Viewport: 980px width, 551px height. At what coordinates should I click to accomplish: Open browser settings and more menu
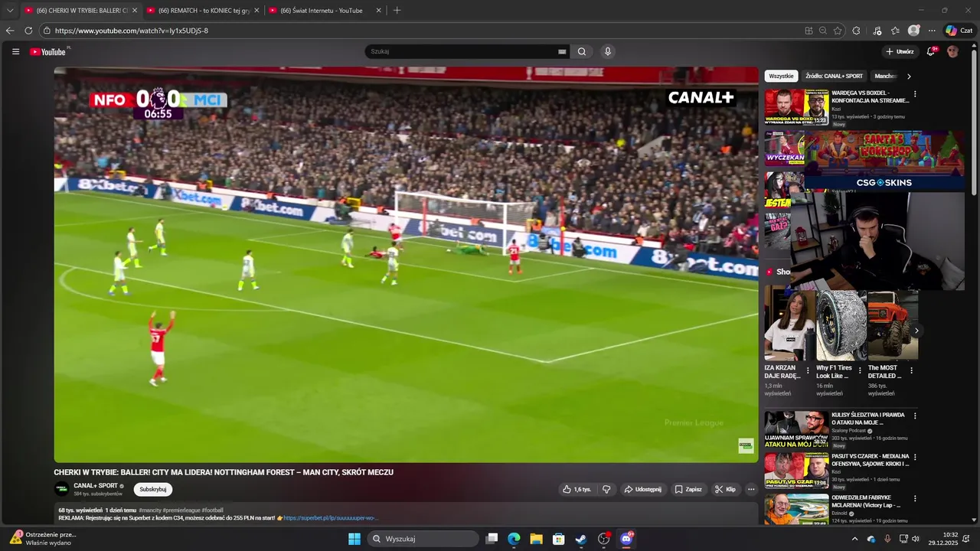[x=932, y=31]
